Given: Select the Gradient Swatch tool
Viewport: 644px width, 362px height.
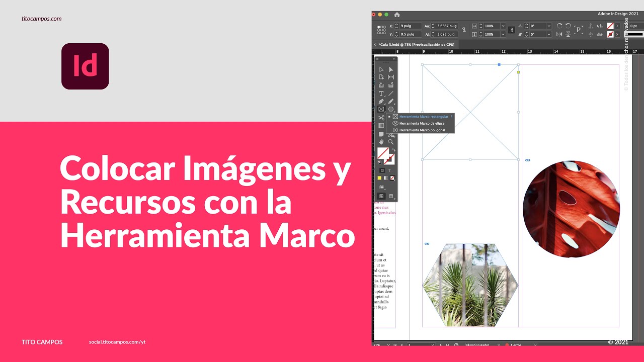Looking at the screenshot, I should tap(381, 126).
